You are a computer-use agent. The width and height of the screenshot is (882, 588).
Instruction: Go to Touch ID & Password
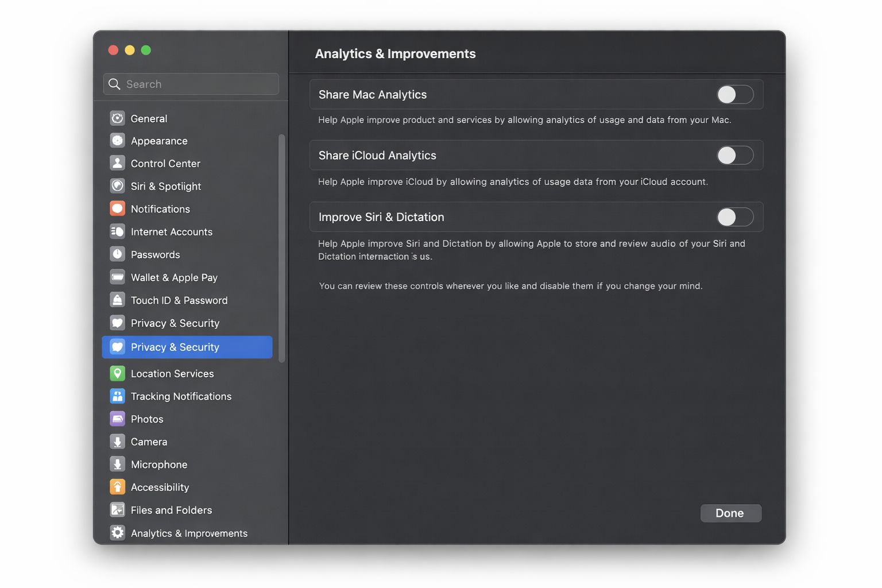point(179,300)
